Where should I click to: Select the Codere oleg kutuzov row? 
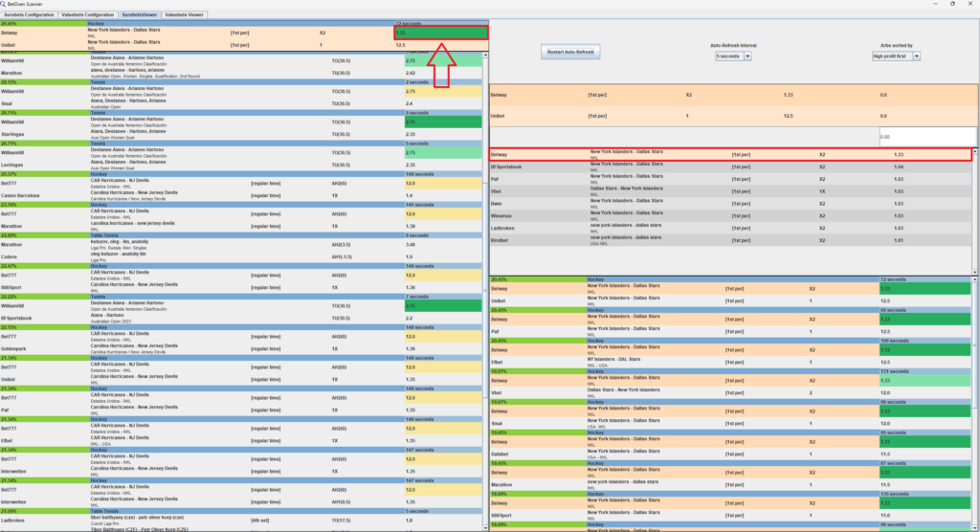point(241,257)
